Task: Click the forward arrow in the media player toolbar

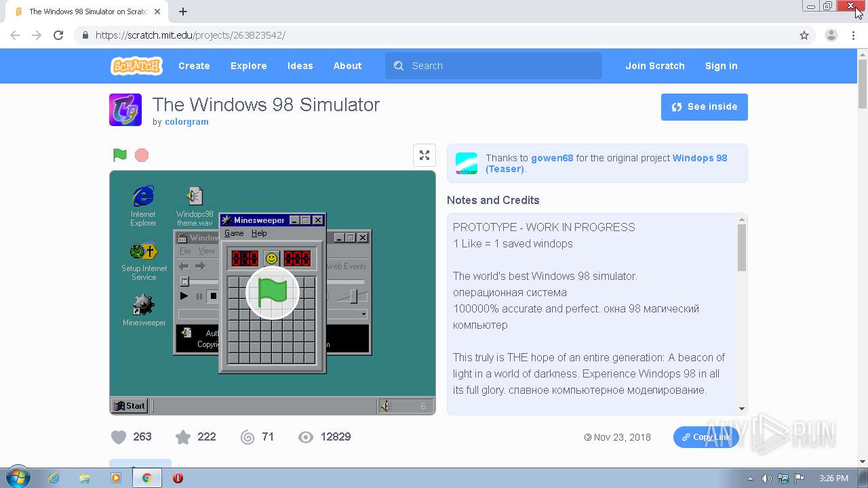Action: pos(200,266)
